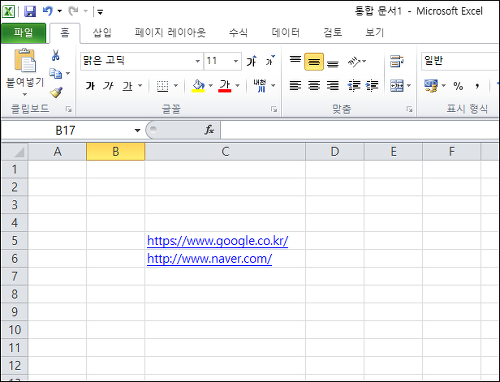Viewport: 500px width, 382px height.
Task: Click the Wrap Text icon
Action: tap(397, 61)
